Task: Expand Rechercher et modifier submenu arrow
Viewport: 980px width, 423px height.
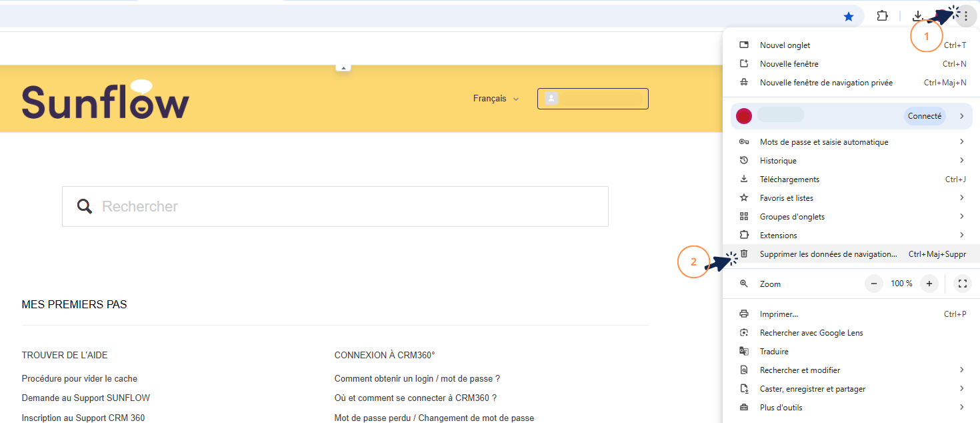Action: click(x=962, y=370)
